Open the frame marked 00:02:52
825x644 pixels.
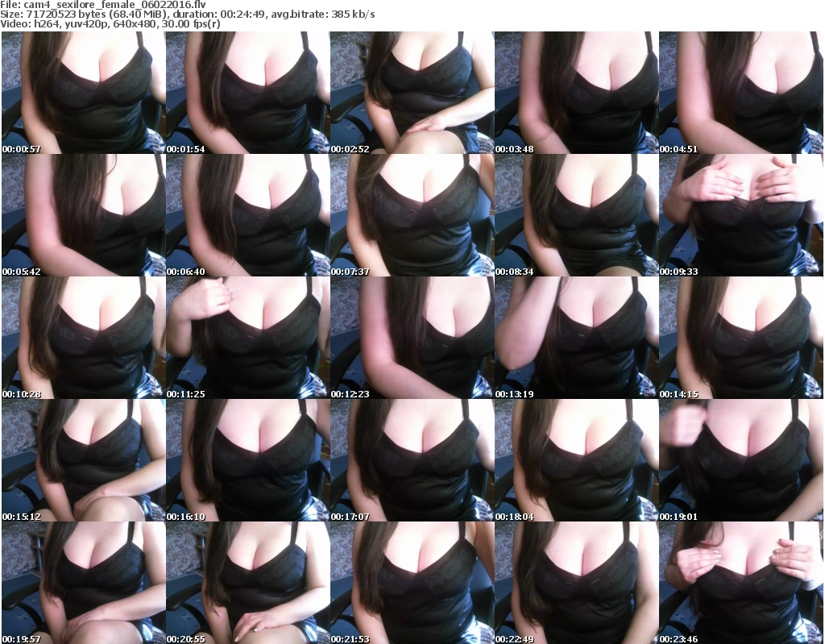[x=412, y=93]
